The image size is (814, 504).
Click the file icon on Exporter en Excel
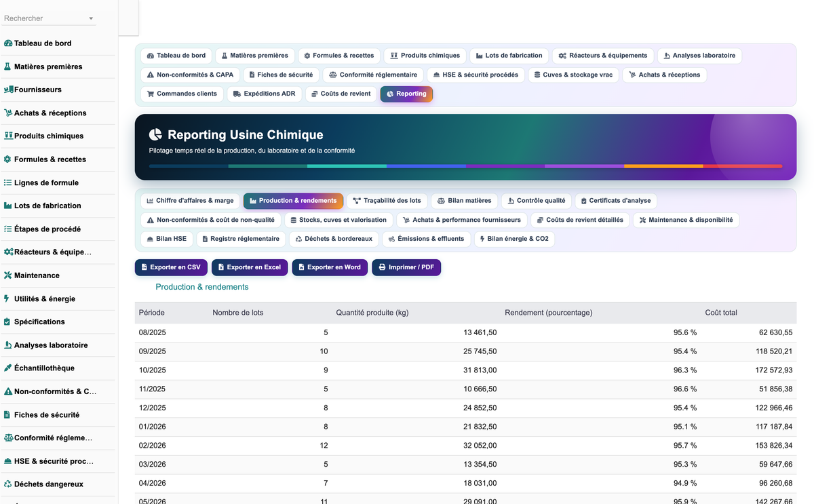coord(221,267)
